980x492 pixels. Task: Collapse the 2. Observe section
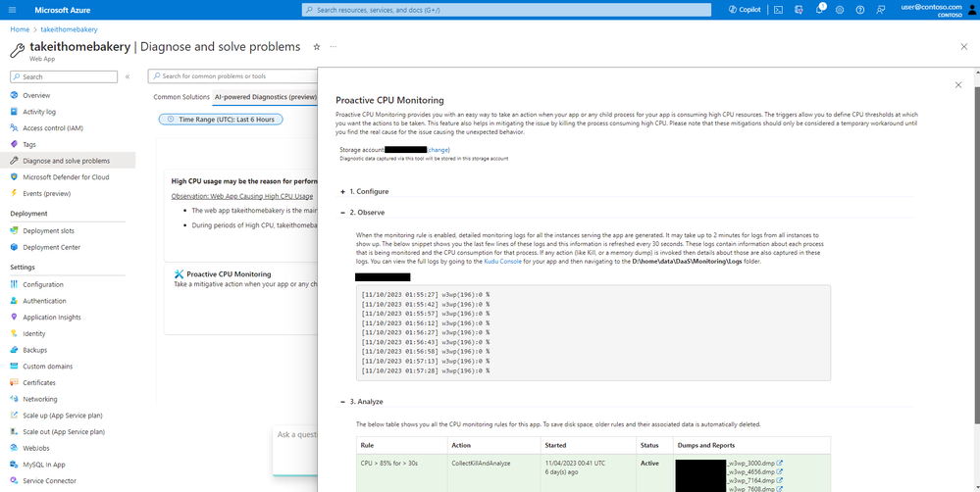343,213
